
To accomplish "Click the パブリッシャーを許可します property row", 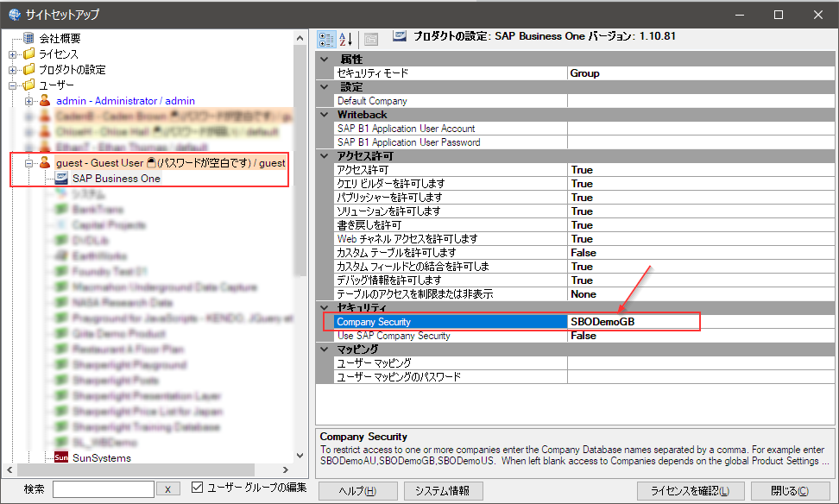I will (584, 198).
